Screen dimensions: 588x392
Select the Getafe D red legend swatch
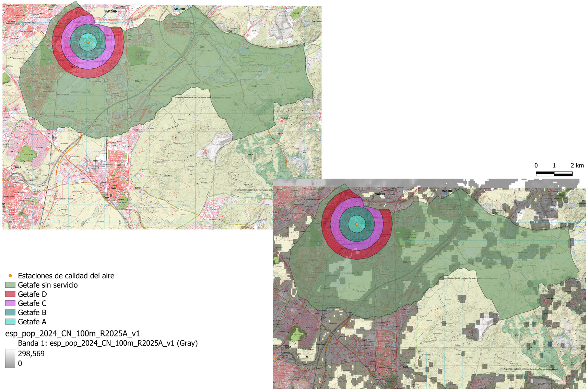(x=10, y=294)
